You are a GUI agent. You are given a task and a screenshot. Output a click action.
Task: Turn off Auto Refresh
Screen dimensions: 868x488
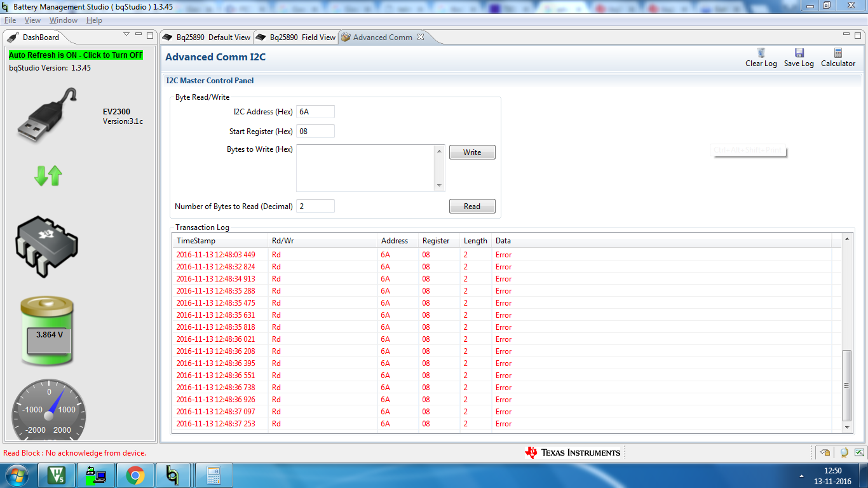point(76,55)
